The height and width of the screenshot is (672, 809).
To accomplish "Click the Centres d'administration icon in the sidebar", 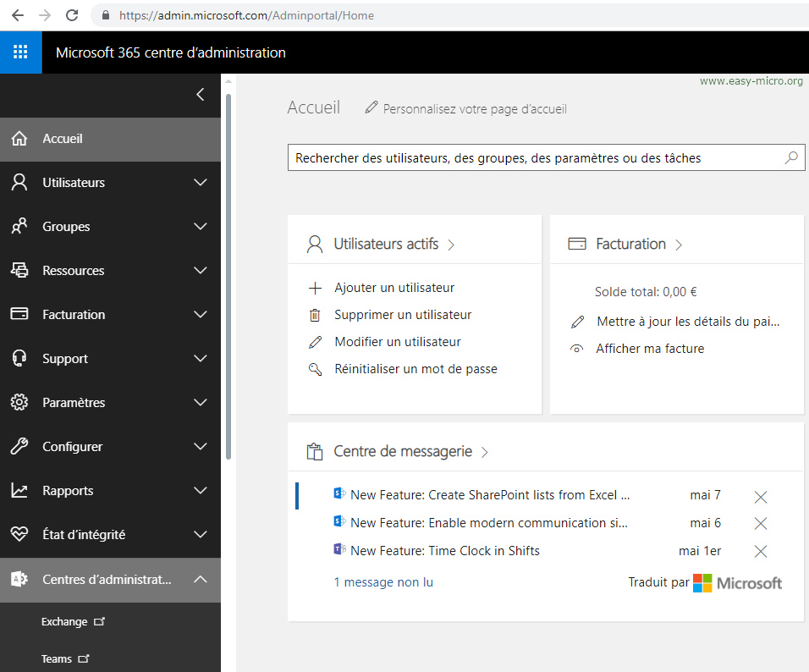I will click(19, 579).
